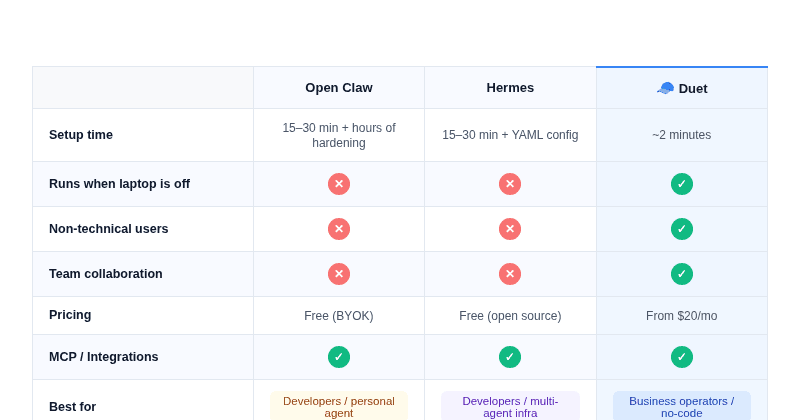800x420 pixels.
Task: Click '15–30 min + YAML config' cell
Action: click(x=510, y=135)
